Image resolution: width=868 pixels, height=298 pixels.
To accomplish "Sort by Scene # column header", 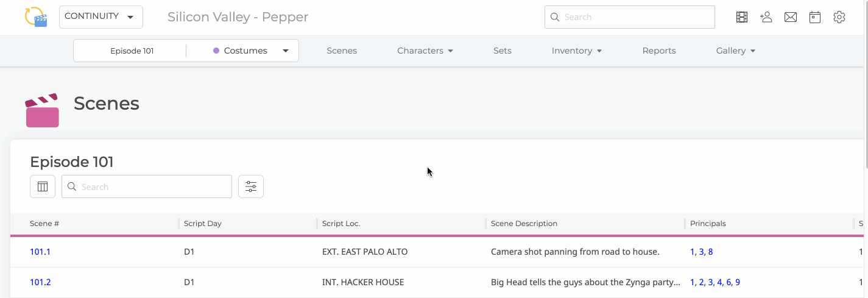I will point(44,224).
